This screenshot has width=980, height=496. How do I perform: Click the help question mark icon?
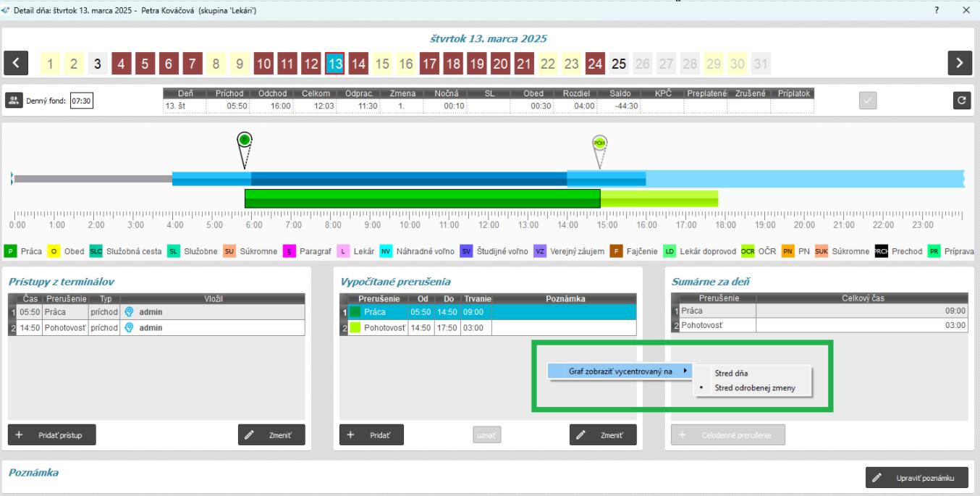pyautogui.click(x=937, y=10)
